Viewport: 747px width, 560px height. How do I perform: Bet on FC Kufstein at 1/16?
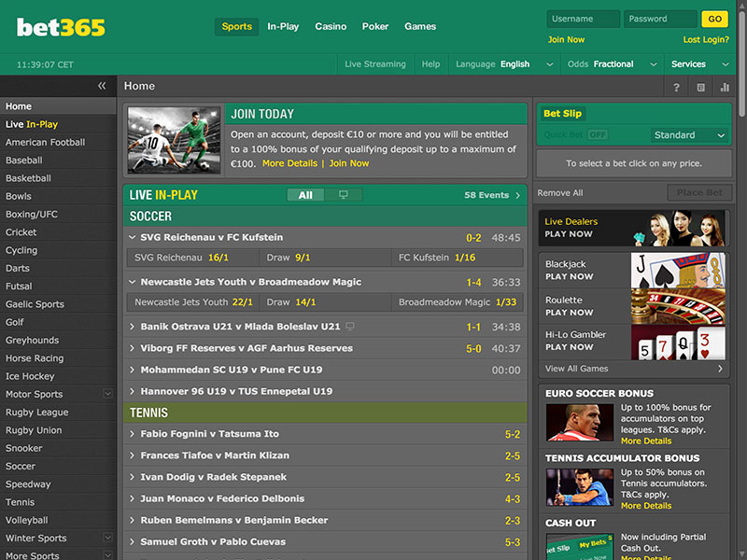[x=457, y=258]
